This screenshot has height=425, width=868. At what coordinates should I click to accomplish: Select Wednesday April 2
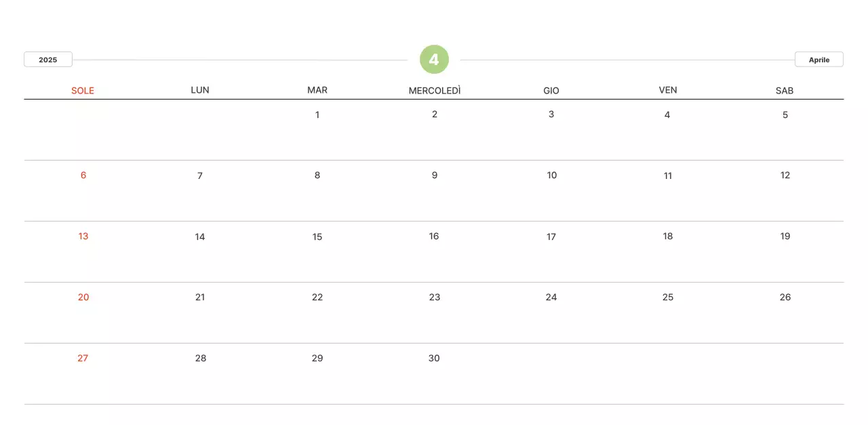coord(435,114)
